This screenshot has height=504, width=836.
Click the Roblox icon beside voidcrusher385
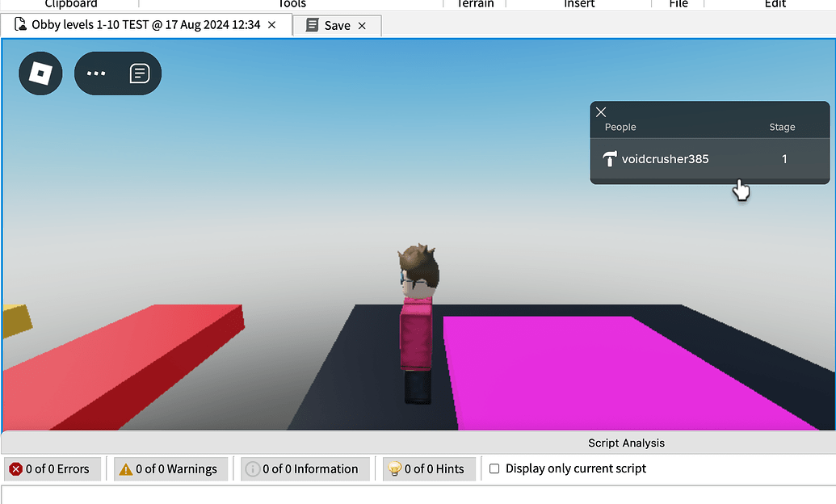click(608, 159)
